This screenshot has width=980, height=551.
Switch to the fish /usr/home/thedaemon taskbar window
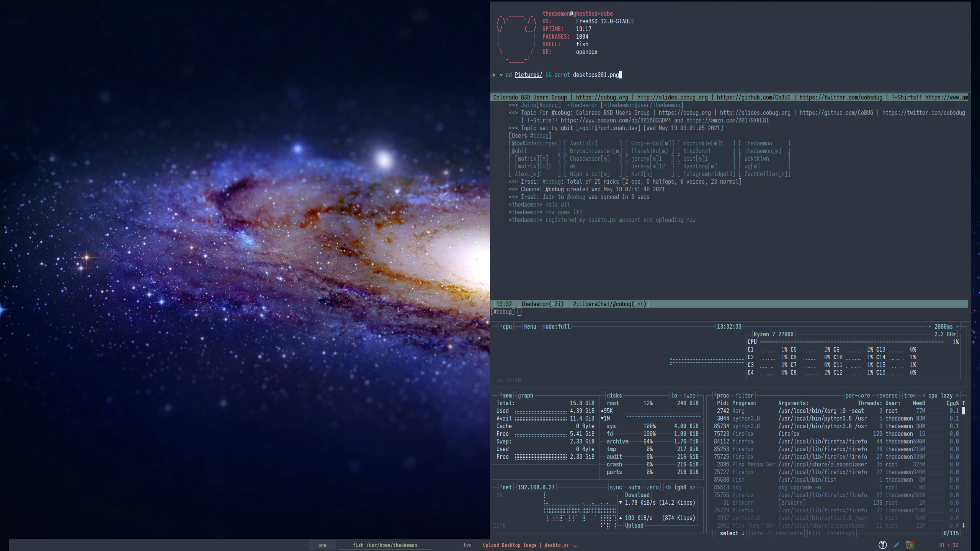pos(385,545)
